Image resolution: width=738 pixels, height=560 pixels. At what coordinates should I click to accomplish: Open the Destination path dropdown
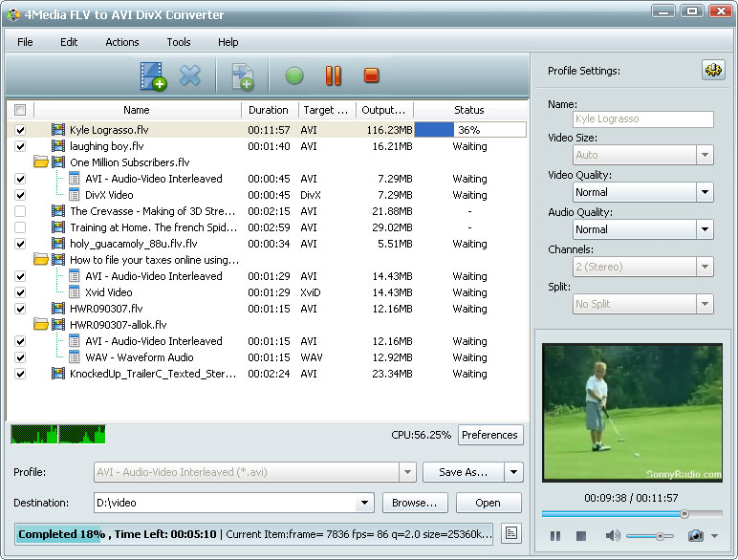(364, 503)
